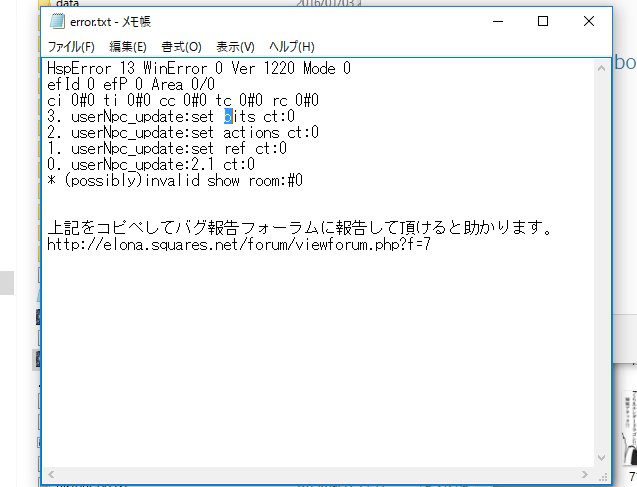Click the line 'efId 0 efP 0 Area 0/0'
637x487 pixels.
131,84
